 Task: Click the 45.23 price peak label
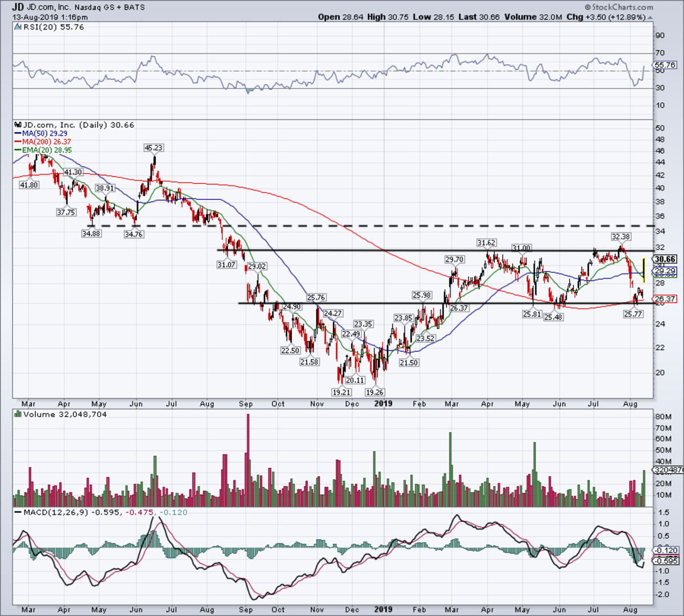coord(153,148)
